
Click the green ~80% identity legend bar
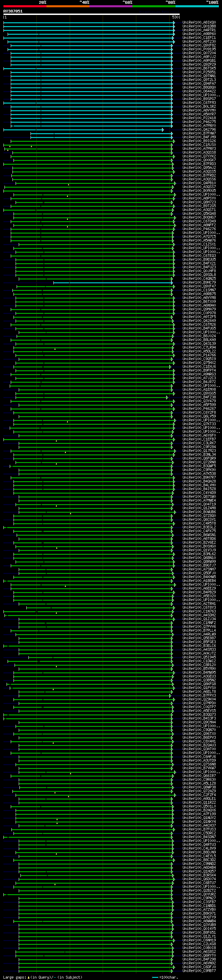point(154,6)
